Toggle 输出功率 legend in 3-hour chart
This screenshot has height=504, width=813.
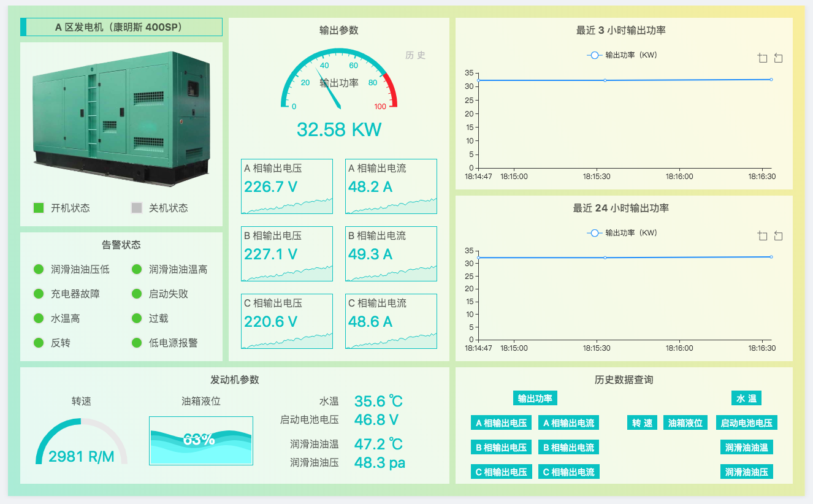pos(622,55)
